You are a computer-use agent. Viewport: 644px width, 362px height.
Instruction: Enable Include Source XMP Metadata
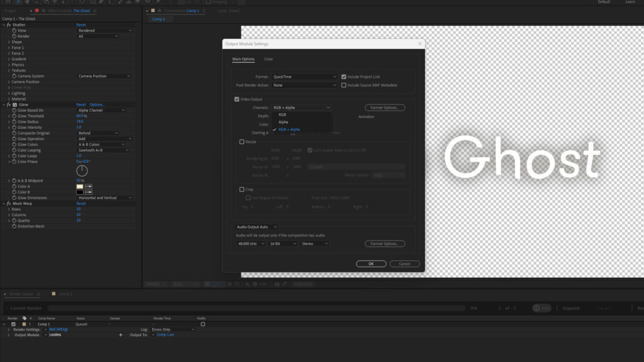(x=344, y=85)
